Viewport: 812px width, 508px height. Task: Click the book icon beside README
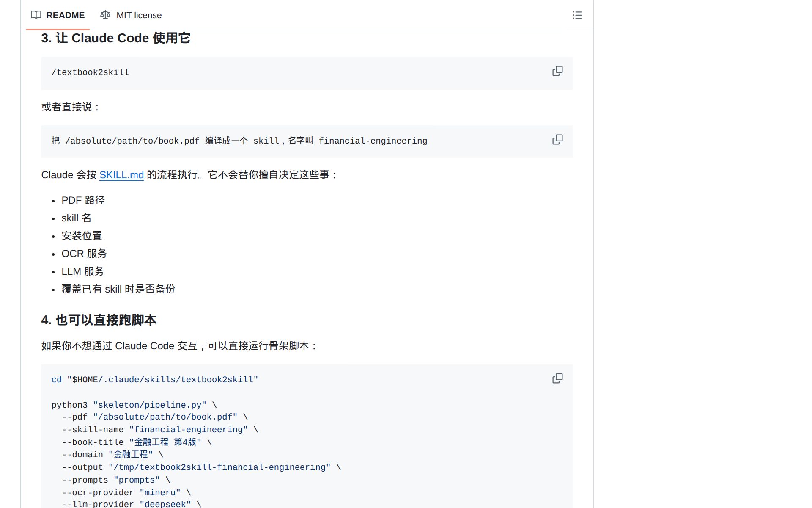[36, 15]
